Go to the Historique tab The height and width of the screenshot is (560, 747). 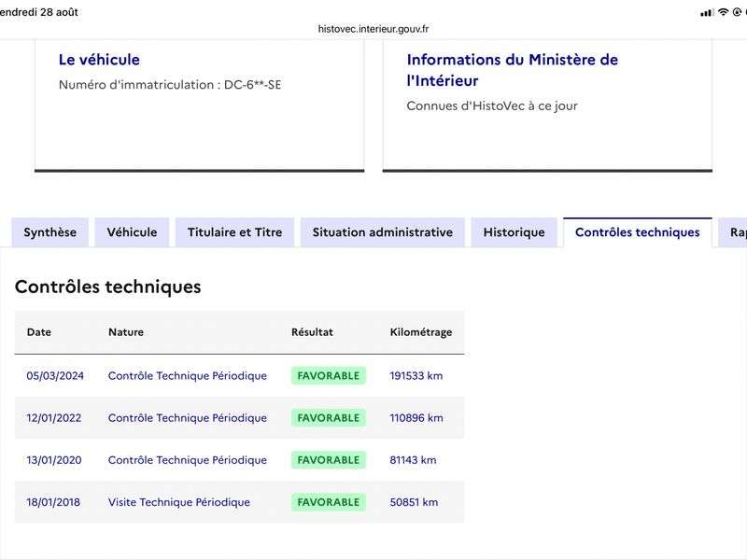514,232
